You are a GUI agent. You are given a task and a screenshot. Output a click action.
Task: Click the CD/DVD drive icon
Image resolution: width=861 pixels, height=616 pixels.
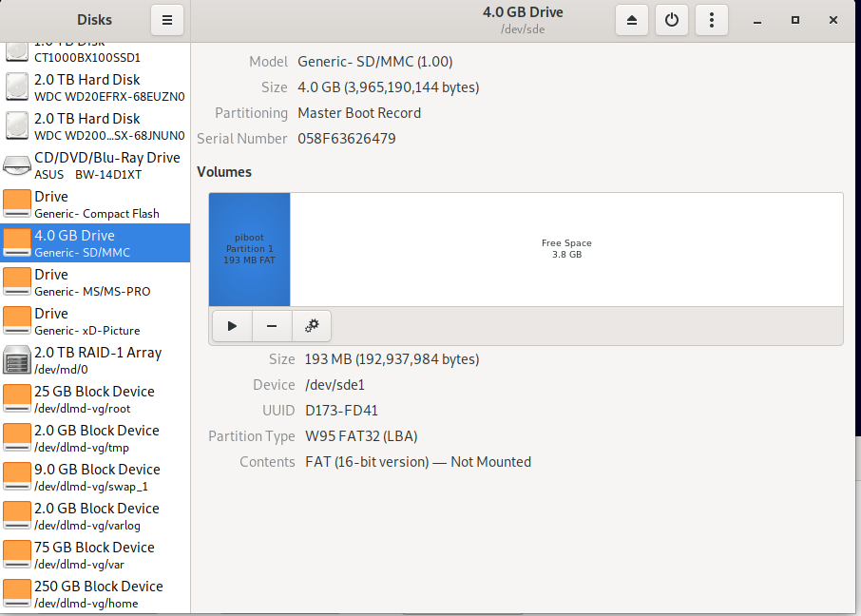coord(17,165)
